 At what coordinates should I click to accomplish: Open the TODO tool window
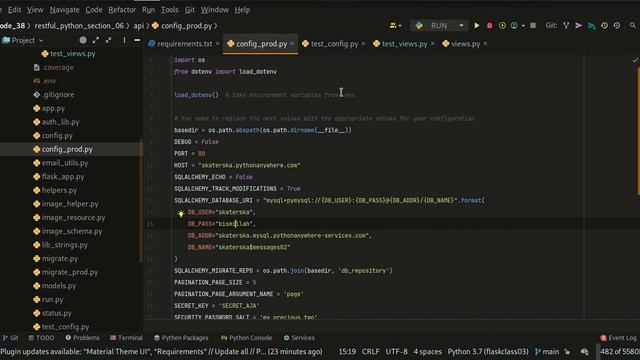pyautogui.click(x=41, y=338)
